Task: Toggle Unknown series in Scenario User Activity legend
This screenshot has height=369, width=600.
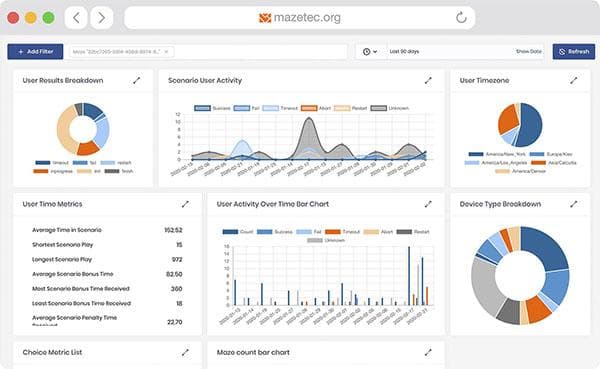Action: [390, 108]
